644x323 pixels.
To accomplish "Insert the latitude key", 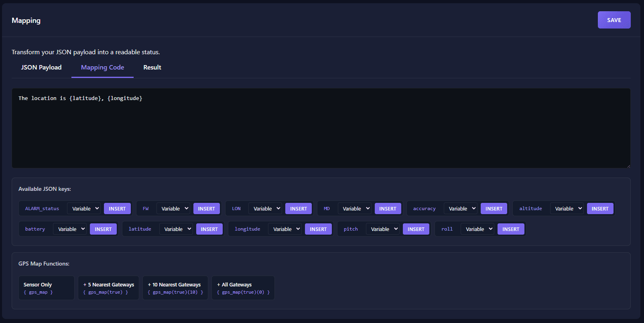I will click(x=209, y=229).
